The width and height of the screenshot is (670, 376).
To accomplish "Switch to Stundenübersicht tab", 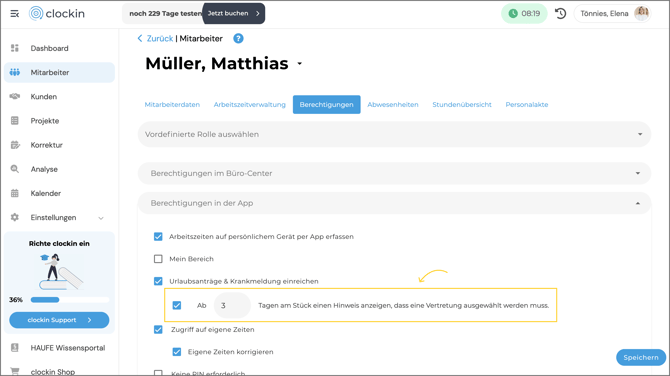I will coord(462,105).
